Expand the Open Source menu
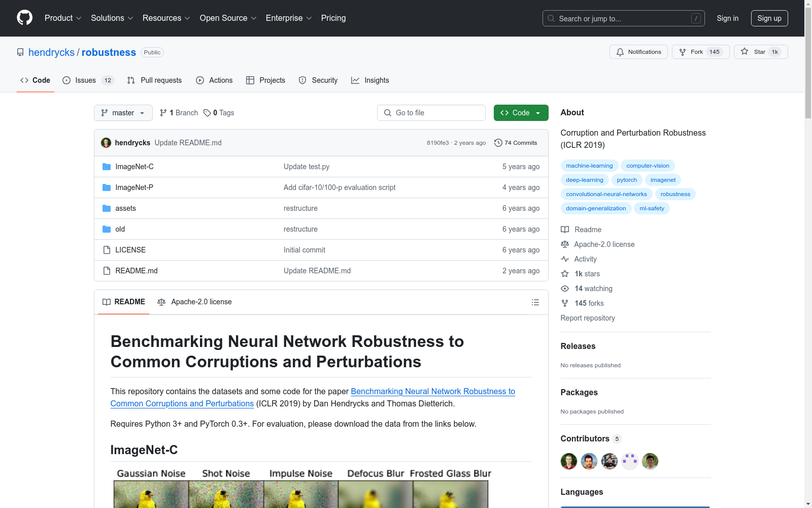 (x=228, y=18)
